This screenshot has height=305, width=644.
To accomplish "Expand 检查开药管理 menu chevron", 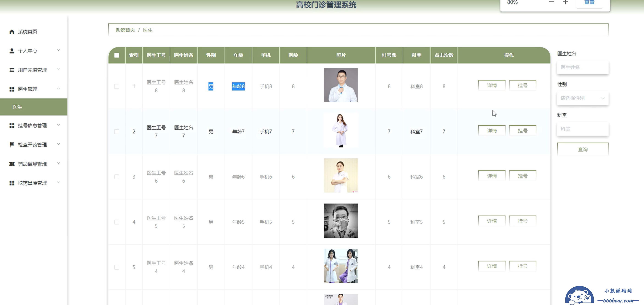I will pyautogui.click(x=58, y=144).
